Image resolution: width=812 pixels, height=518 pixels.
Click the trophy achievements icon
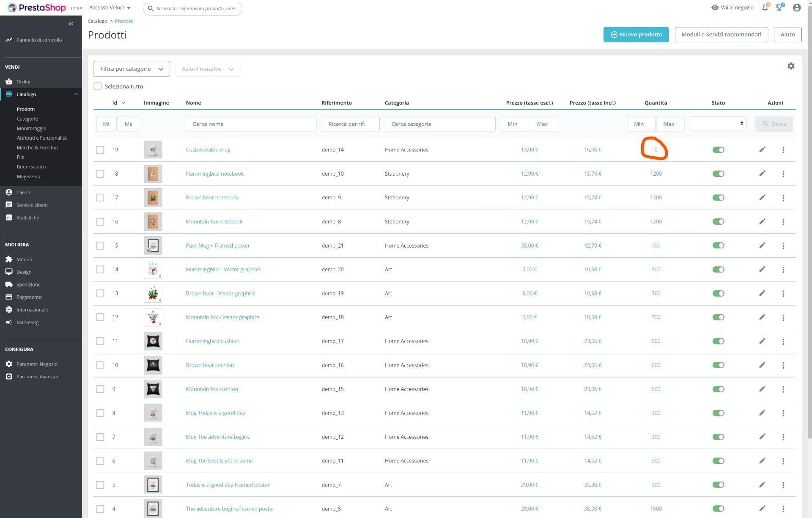tap(779, 8)
